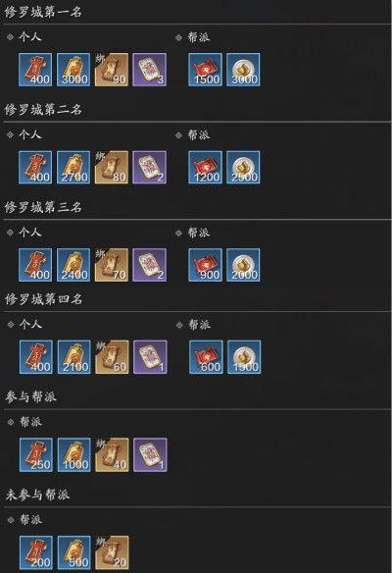392x573 pixels.
Task: Click the red flag guild reward showing 1200
Action: pos(205,168)
